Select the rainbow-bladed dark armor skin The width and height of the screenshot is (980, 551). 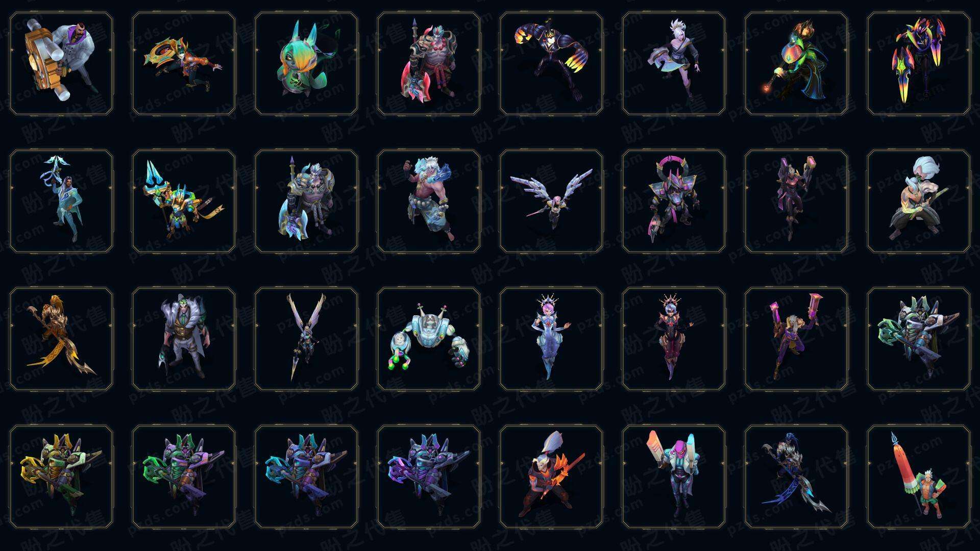(x=919, y=64)
